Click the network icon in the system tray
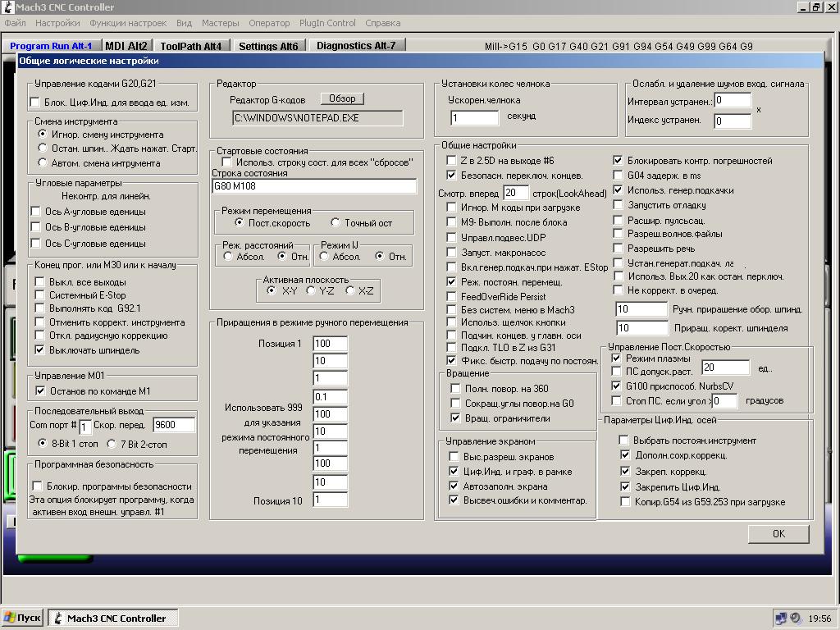Viewport: 840px width, 630px height. point(781,619)
